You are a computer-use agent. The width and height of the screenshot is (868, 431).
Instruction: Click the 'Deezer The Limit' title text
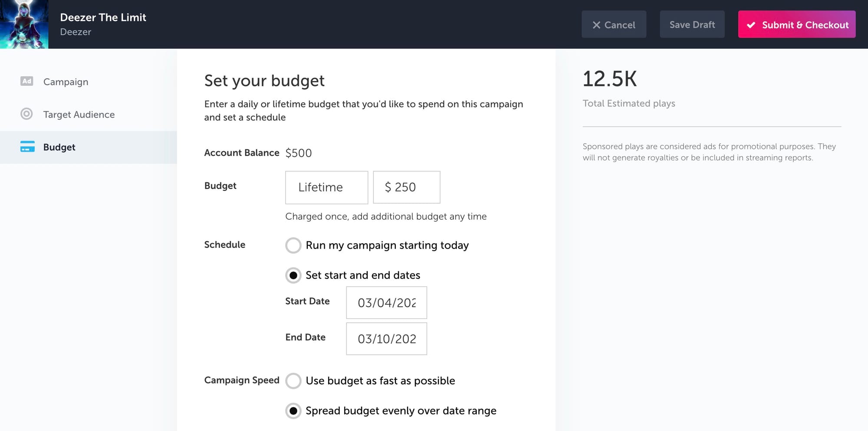pos(103,17)
